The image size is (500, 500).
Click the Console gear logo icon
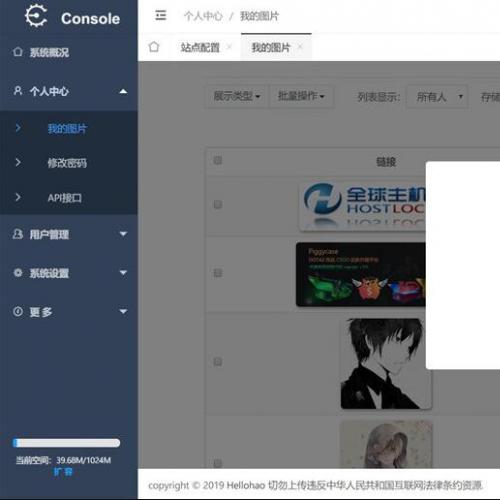coord(36,16)
